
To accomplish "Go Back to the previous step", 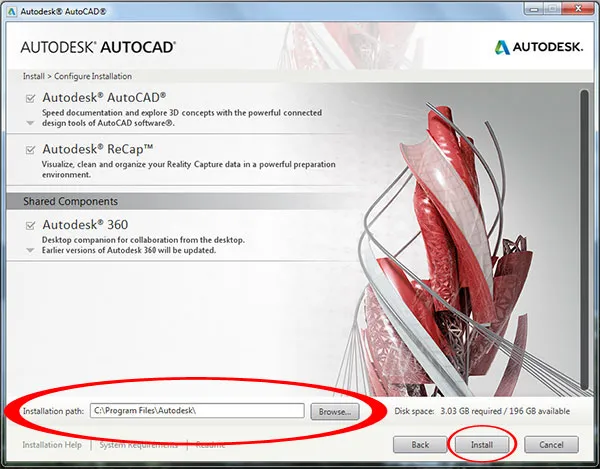I will pyautogui.click(x=420, y=445).
